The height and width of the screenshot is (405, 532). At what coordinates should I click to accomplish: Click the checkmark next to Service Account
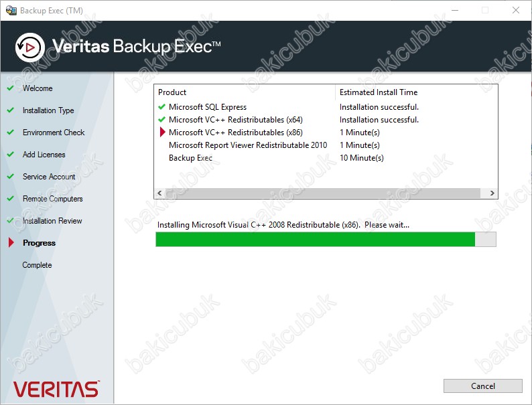pos(11,176)
